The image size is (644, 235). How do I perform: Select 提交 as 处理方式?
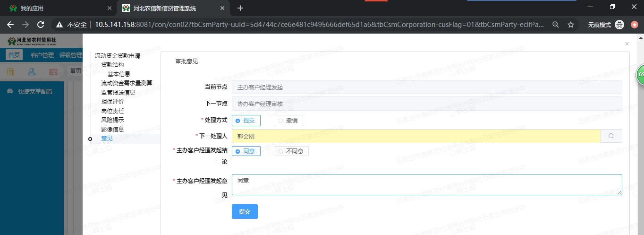pyautogui.click(x=246, y=121)
